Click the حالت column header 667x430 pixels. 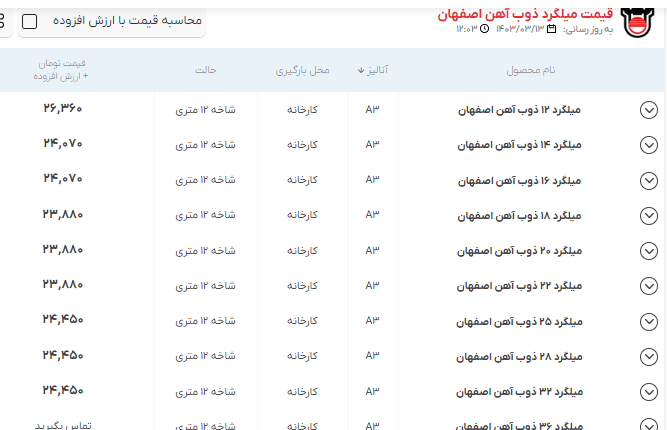[206, 71]
